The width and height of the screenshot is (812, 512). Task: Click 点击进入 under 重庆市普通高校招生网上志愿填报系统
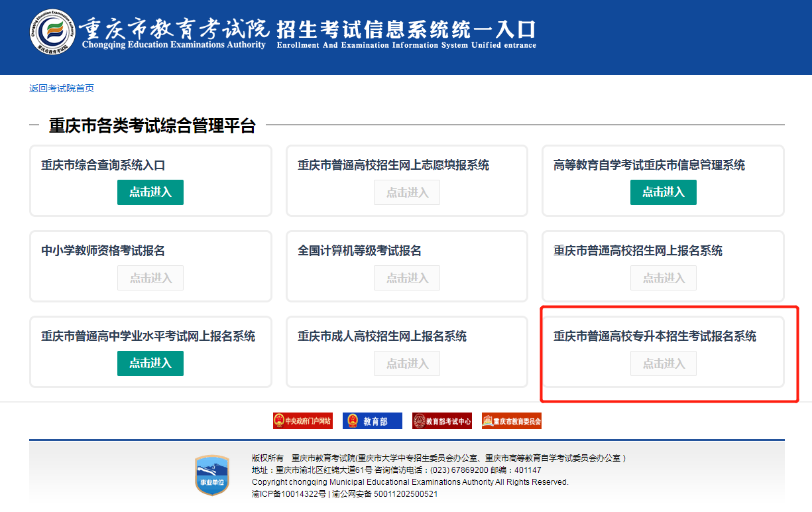(x=407, y=192)
